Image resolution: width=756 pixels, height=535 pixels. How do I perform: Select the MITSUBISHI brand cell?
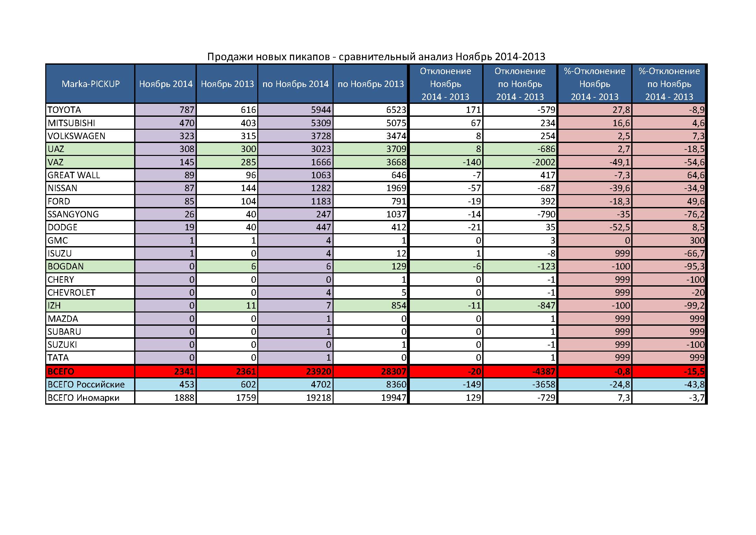coord(71,123)
